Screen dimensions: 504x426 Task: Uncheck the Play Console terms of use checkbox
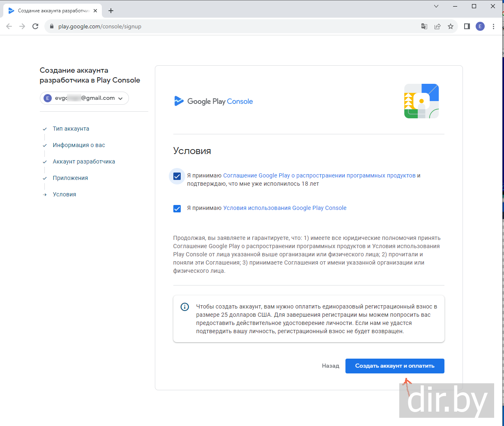pos(177,209)
